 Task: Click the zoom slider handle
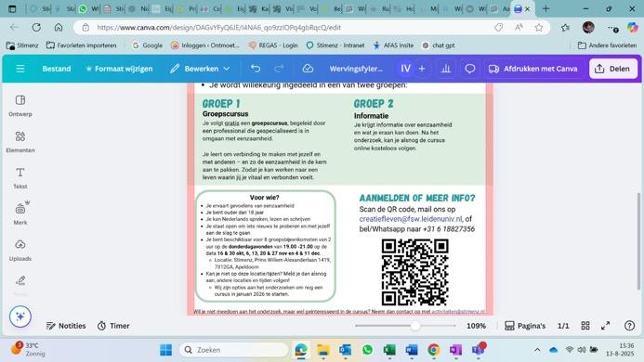(x=415, y=326)
